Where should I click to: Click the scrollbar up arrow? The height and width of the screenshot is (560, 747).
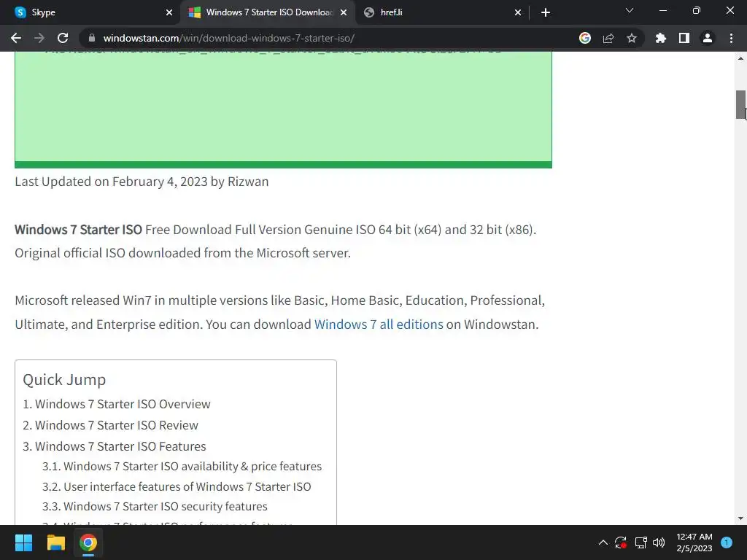click(x=740, y=58)
